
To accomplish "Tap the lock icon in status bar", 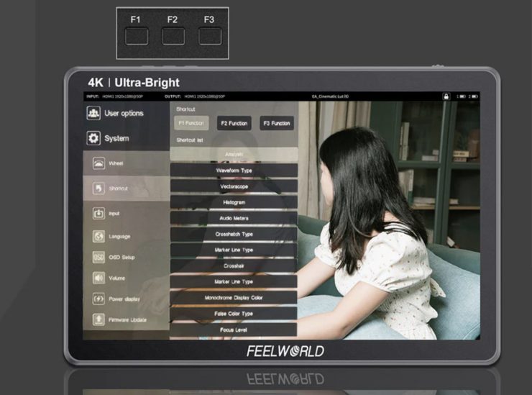I will click(x=446, y=96).
